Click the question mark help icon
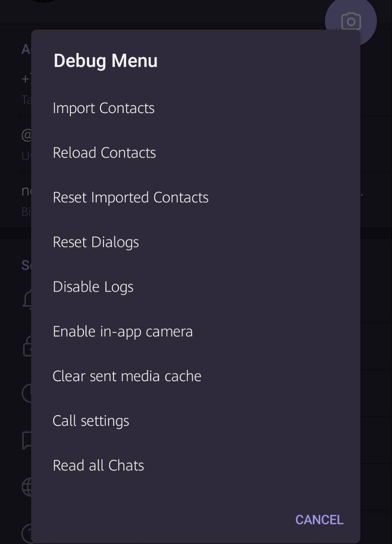The width and height of the screenshot is (392, 544). tap(26, 533)
